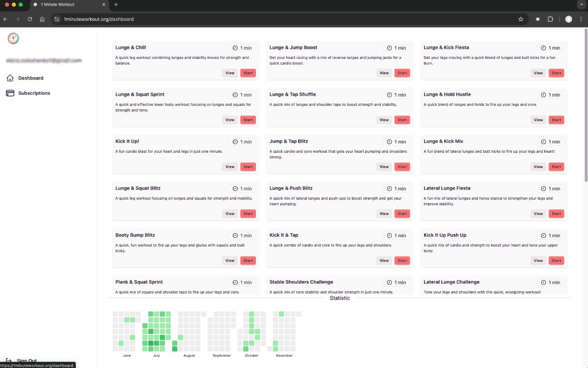588x368 pixels.
Task: Click the Subscriptions card icon in sidebar
Action: [10, 93]
